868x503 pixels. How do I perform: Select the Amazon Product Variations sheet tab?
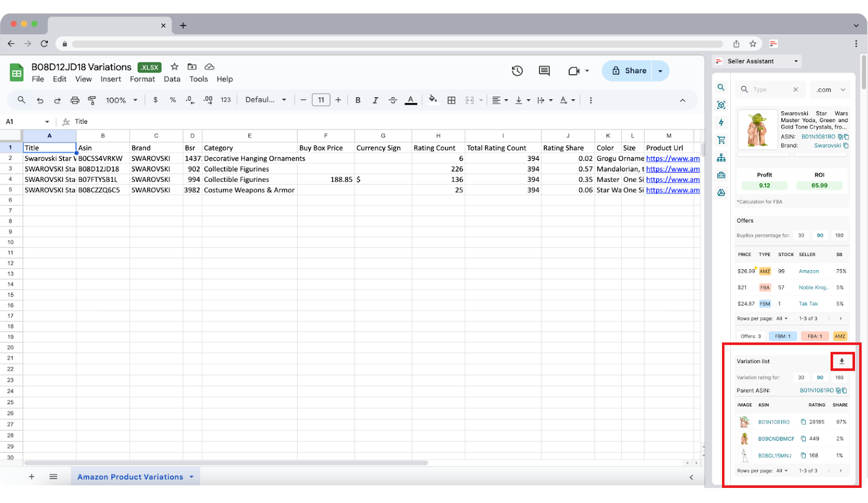(130, 476)
